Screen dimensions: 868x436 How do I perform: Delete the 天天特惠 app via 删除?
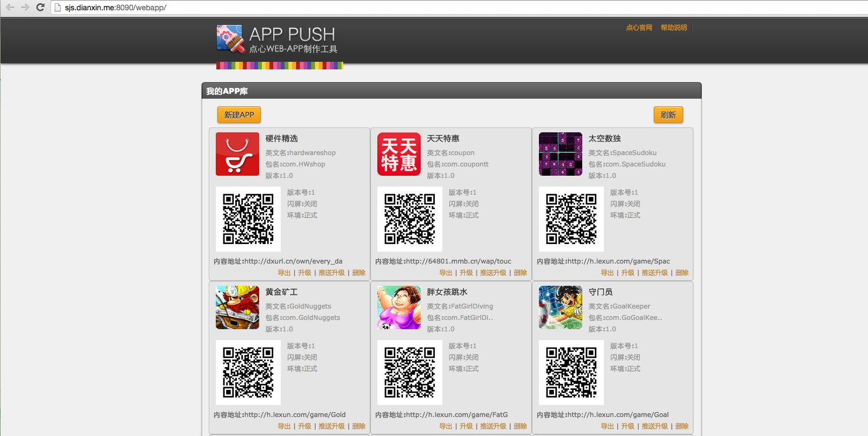[520, 273]
